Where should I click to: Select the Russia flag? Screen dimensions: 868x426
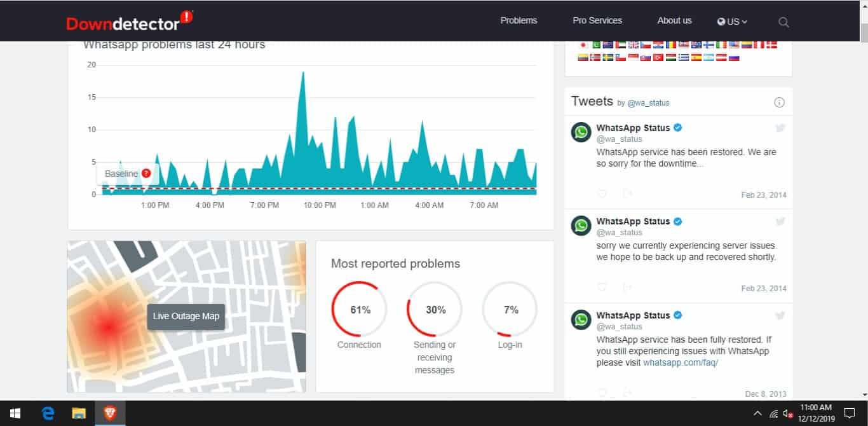734,57
